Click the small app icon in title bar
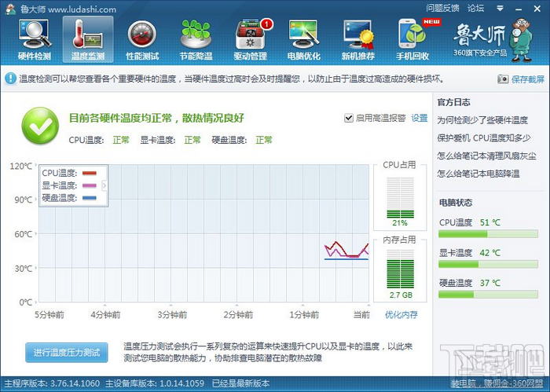The image size is (550, 392). point(10,9)
